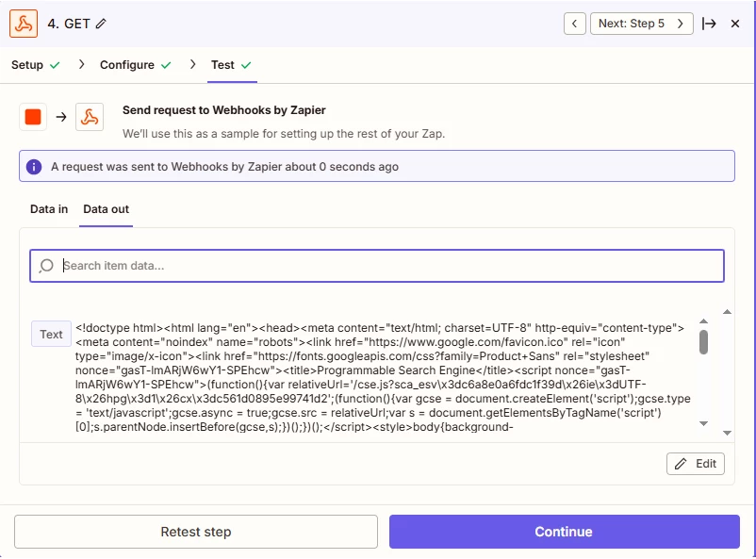Switch to the Configure tab
Image resolution: width=756 pixels, height=559 pixels.
[136, 65]
